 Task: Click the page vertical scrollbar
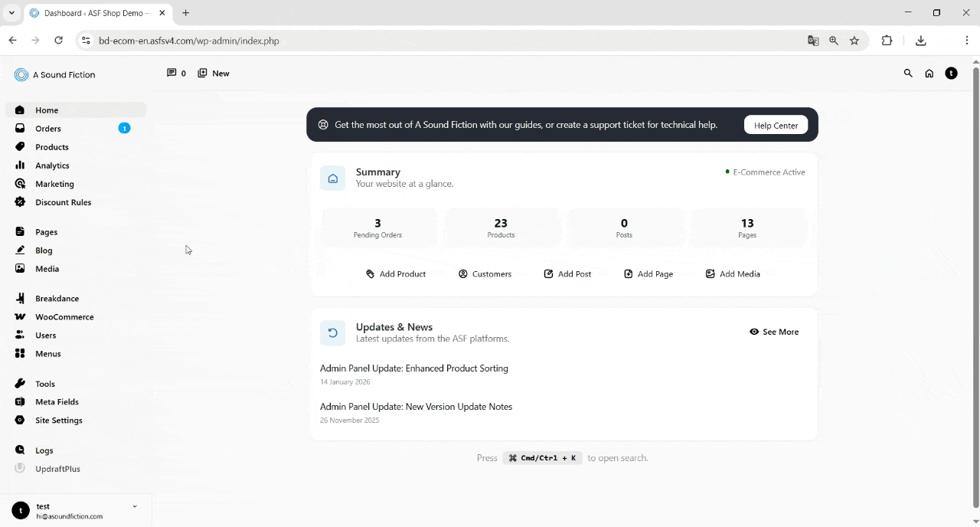[976, 286]
